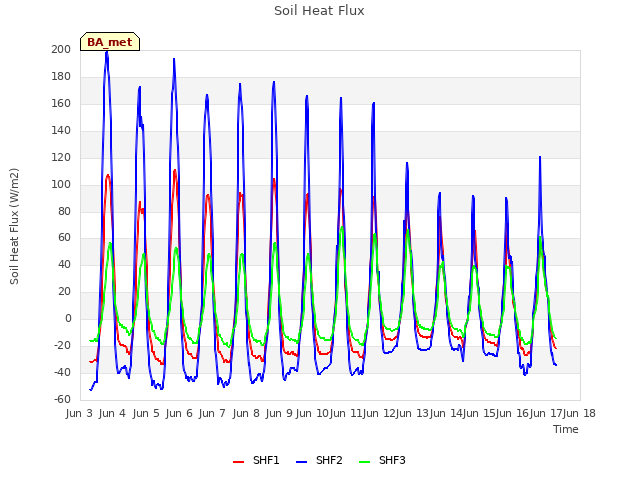Click the Jun 5 x-axis tick label

146,413
